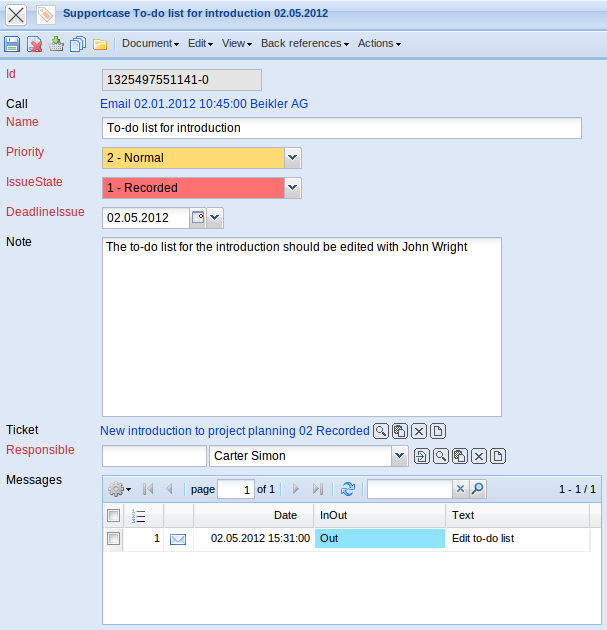
Task: Open the Responsible person dropdown
Action: click(x=399, y=456)
